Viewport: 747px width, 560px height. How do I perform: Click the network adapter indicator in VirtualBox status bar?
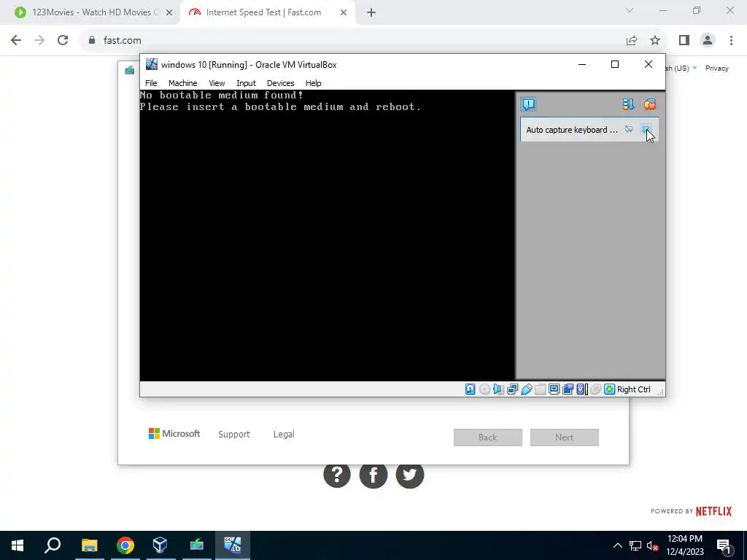513,389
